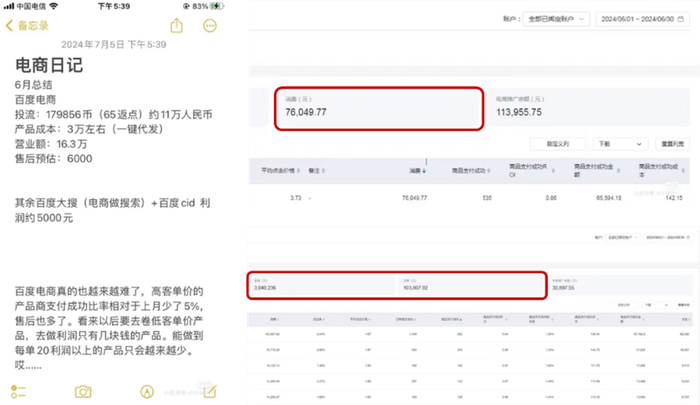Screen dimensions: 700x405
Task: Tap the cellular signal bars icon
Action: tap(9, 6)
